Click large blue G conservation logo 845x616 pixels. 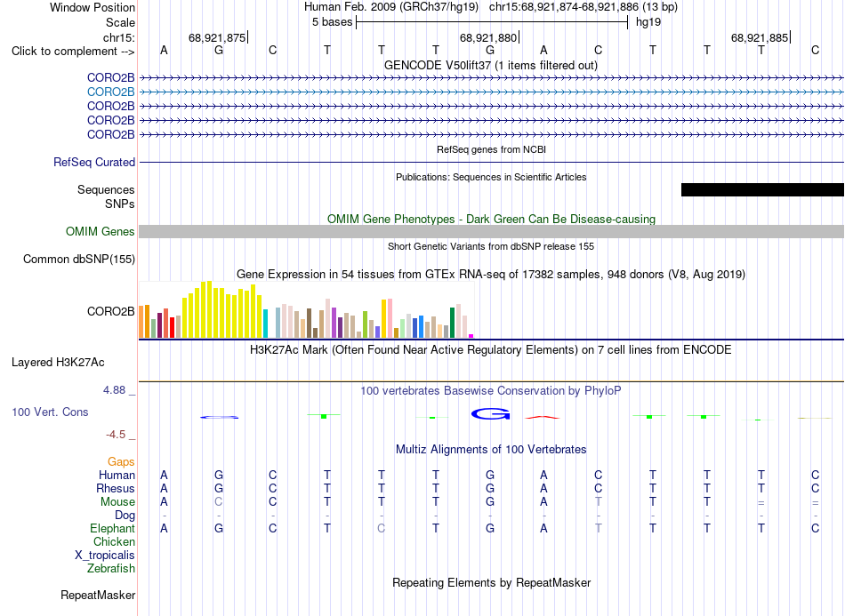coord(490,414)
